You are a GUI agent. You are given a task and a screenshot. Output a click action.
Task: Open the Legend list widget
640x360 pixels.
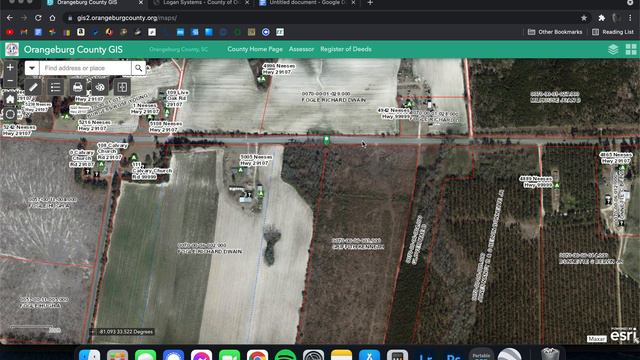click(x=56, y=87)
